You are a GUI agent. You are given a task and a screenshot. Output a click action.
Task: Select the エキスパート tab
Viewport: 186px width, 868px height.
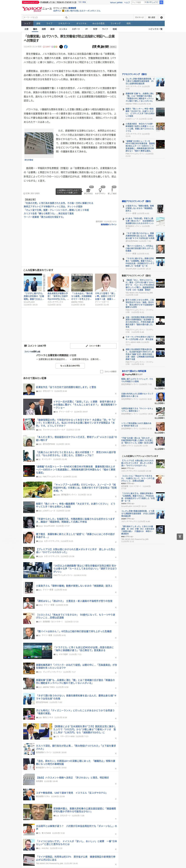coord(64,24)
